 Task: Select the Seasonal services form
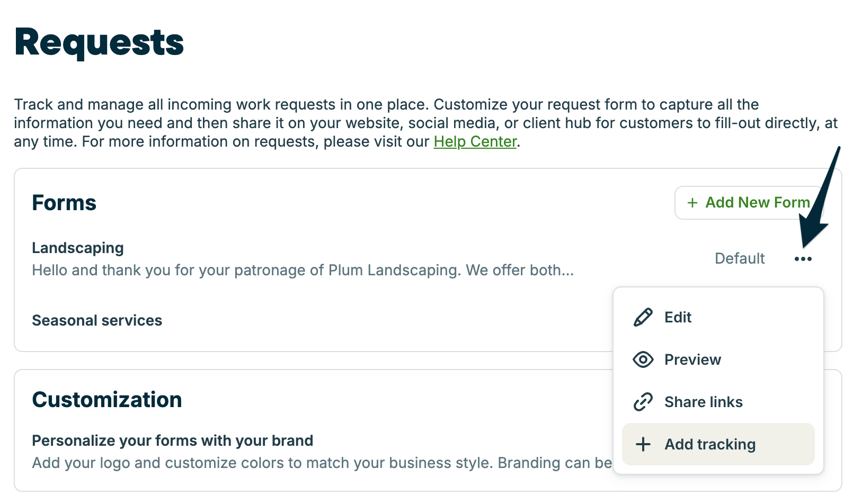pyautogui.click(x=97, y=320)
